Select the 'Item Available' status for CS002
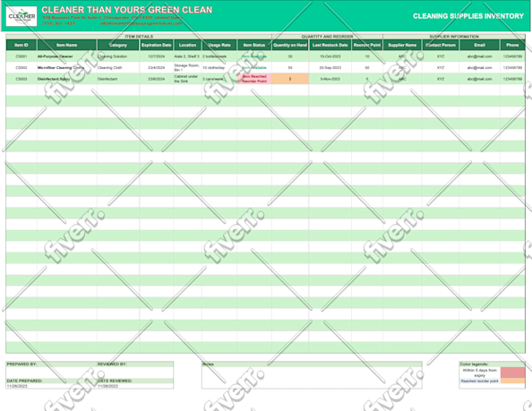The width and height of the screenshot is (532, 411). [254, 67]
